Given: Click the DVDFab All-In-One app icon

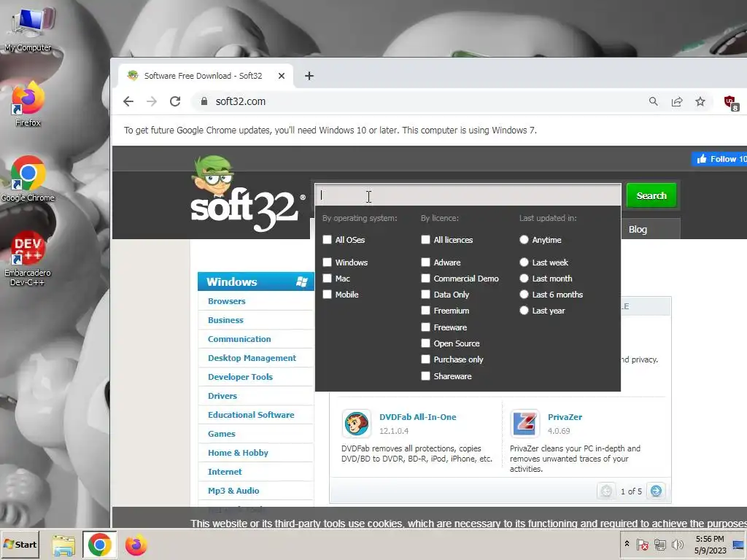Looking at the screenshot, I should point(356,424).
